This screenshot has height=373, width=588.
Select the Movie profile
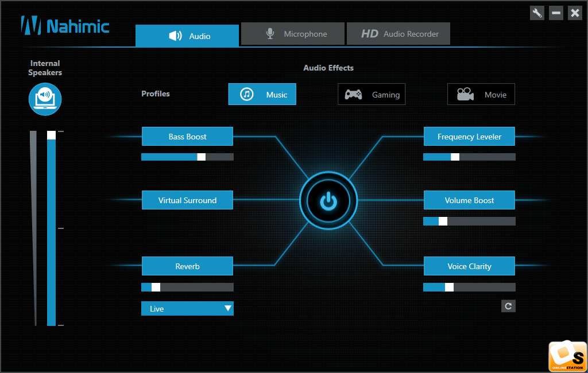pyautogui.click(x=481, y=94)
